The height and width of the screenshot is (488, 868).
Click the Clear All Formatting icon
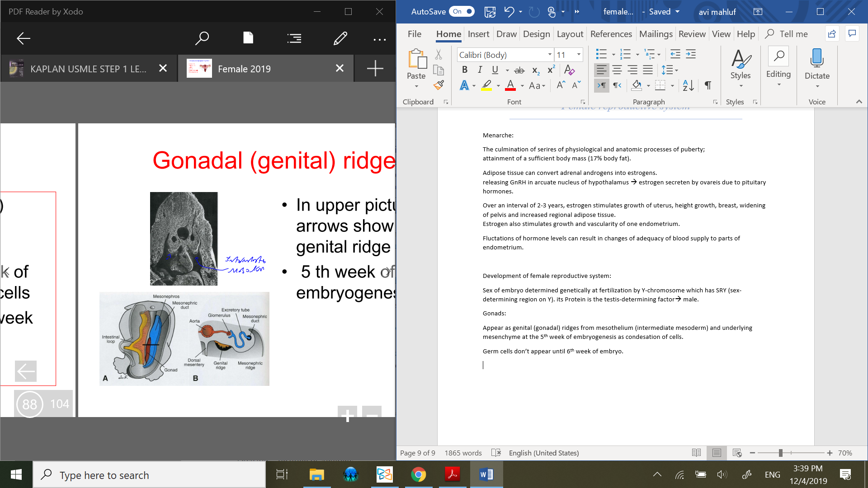click(x=569, y=70)
